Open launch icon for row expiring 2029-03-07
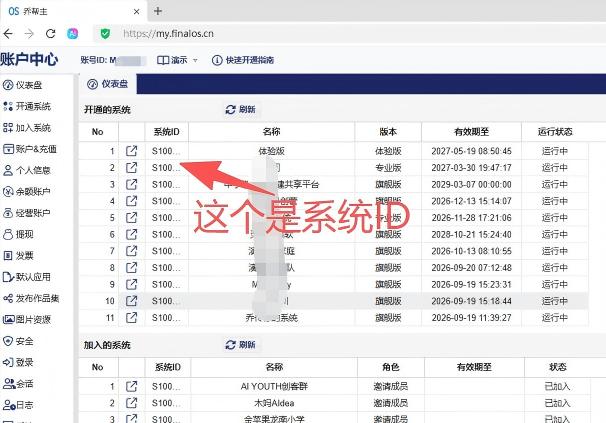Image resolution: width=606 pixels, height=423 pixels. click(131, 184)
